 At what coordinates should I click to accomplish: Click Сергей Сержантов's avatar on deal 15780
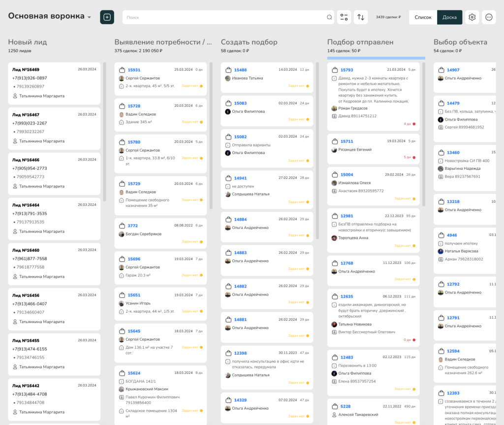pyautogui.click(x=122, y=150)
